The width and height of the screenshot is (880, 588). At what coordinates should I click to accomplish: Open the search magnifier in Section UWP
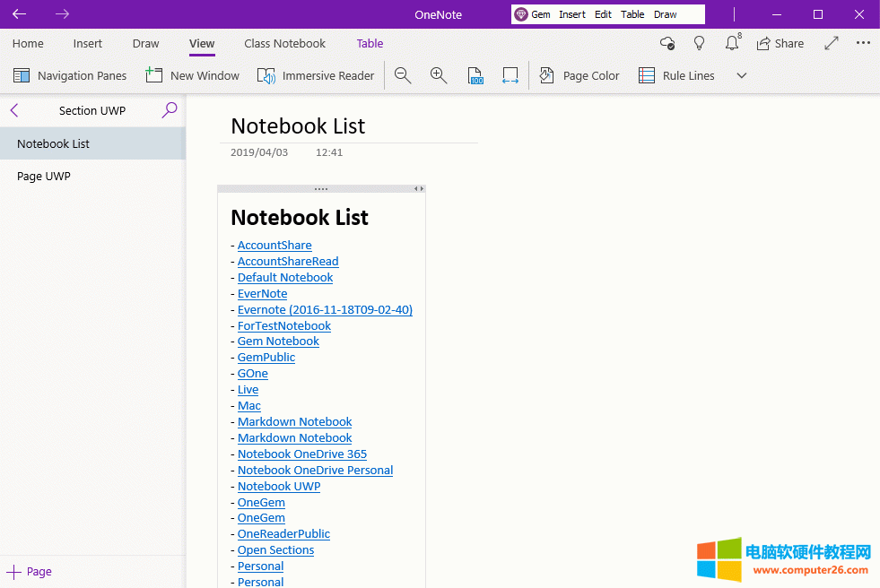click(x=169, y=110)
